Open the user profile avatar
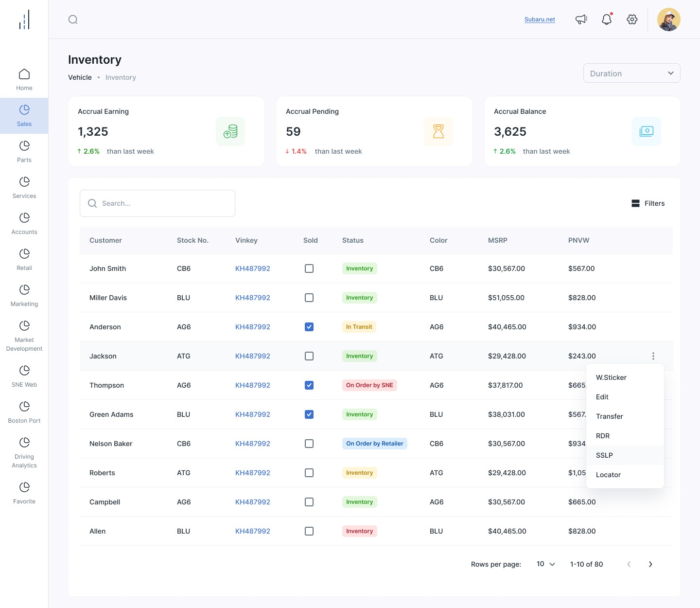700x608 pixels. tap(669, 19)
